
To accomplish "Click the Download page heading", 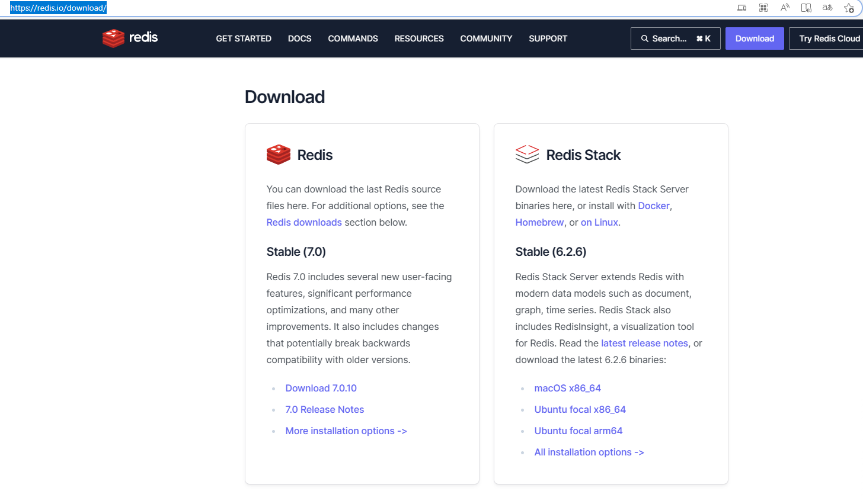I will click(x=285, y=97).
